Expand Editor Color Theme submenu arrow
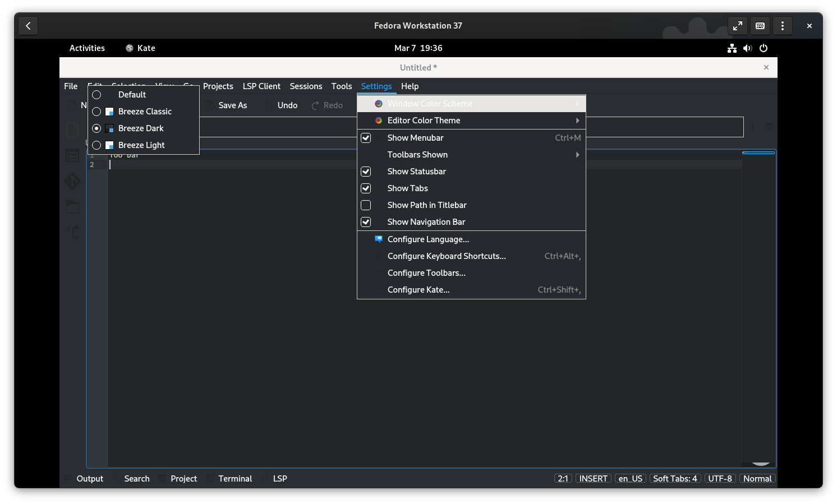This screenshot has height=504, width=837. tap(577, 121)
